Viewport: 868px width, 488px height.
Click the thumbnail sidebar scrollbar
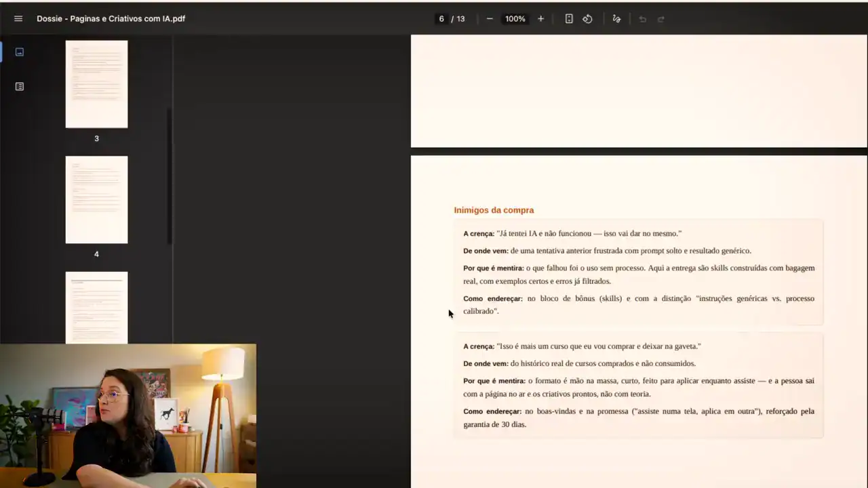click(170, 176)
